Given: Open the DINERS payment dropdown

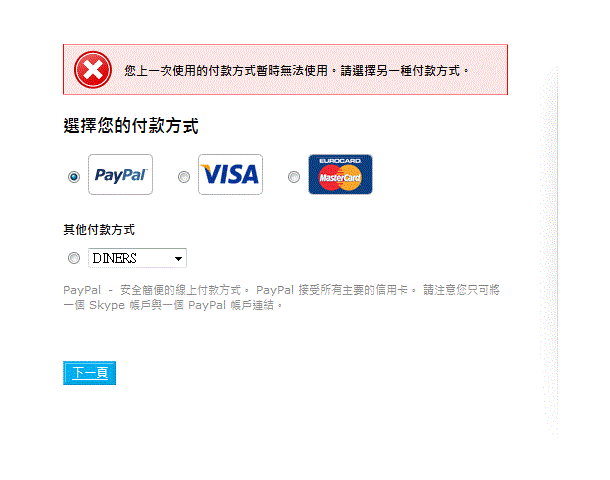Looking at the screenshot, I should coord(137,258).
